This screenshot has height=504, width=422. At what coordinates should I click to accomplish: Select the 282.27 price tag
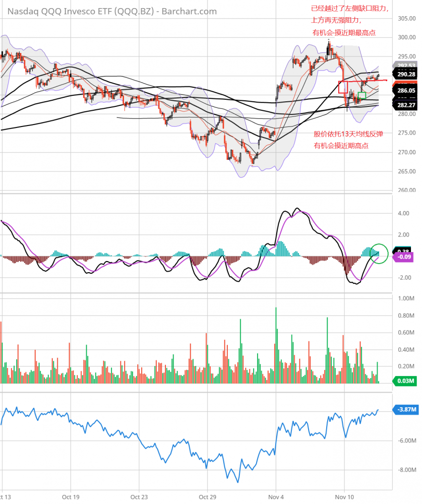(405, 105)
